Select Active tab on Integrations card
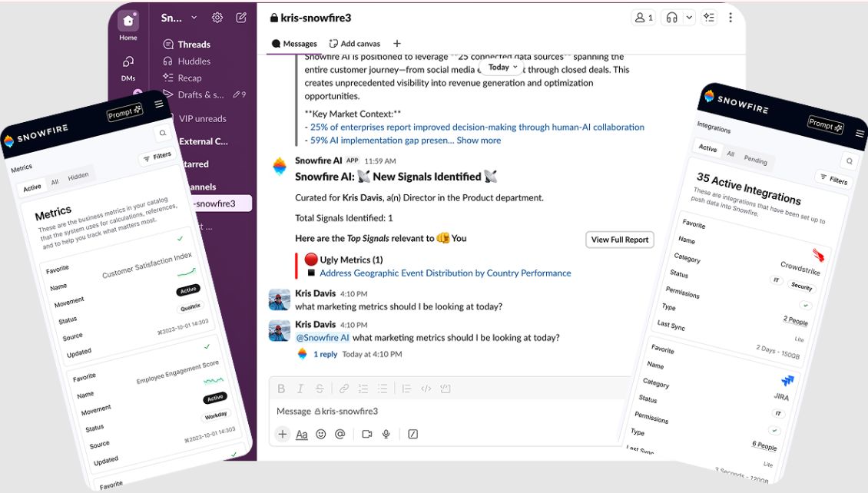Image resolution: width=868 pixels, height=493 pixels. click(707, 147)
